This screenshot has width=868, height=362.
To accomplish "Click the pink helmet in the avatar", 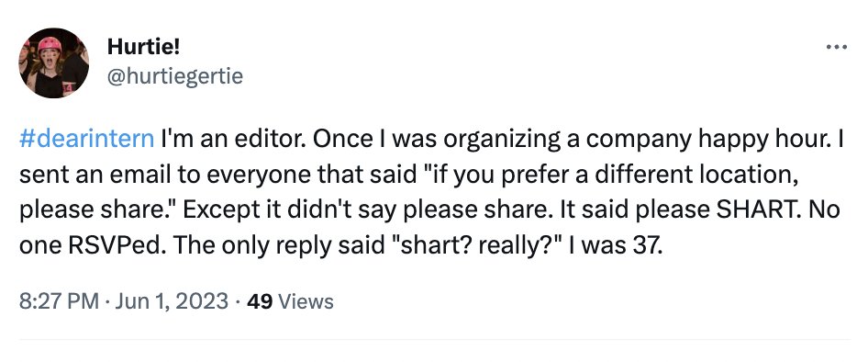I will (x=50, y=44).
